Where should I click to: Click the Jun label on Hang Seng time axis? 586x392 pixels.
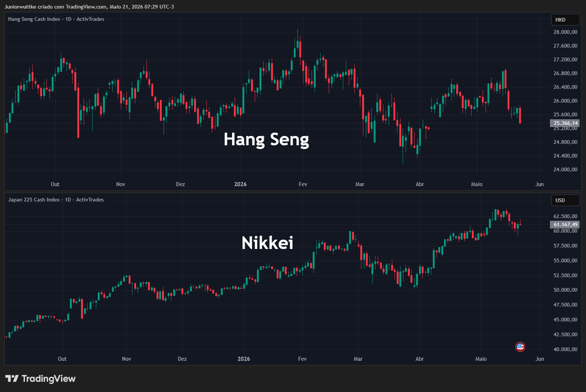(540, 184)
